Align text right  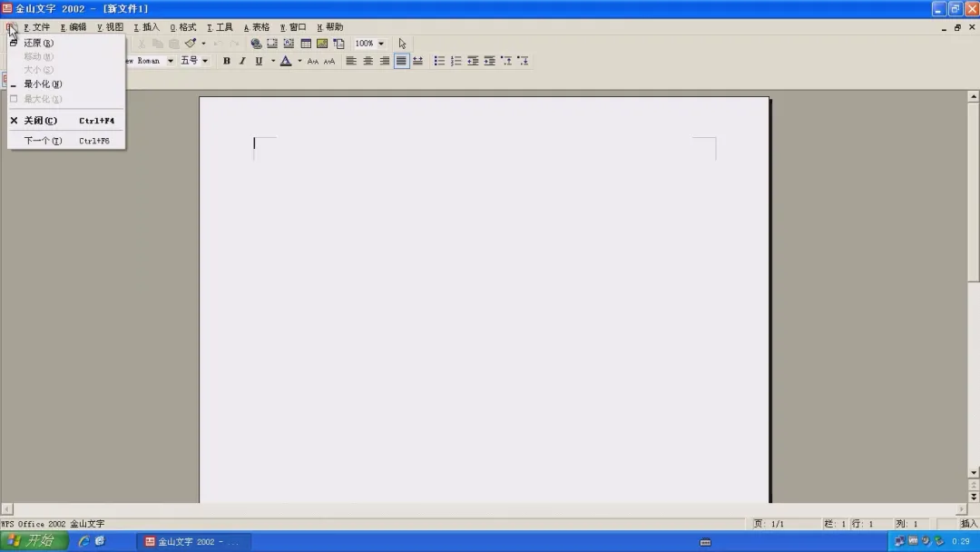pyautogui.click(x=385, y=61)
